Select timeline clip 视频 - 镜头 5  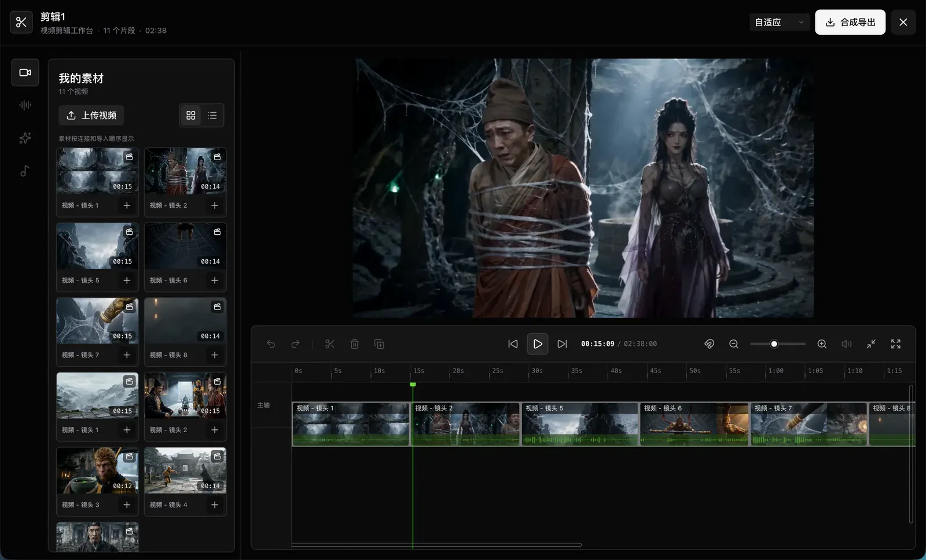tap(580, 424)
